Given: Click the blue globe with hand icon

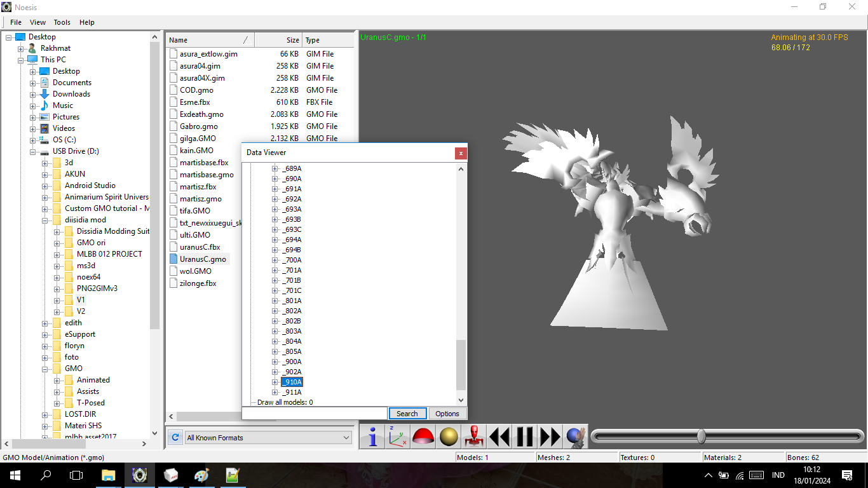Looking at the screenshot, I should (576, 437).
